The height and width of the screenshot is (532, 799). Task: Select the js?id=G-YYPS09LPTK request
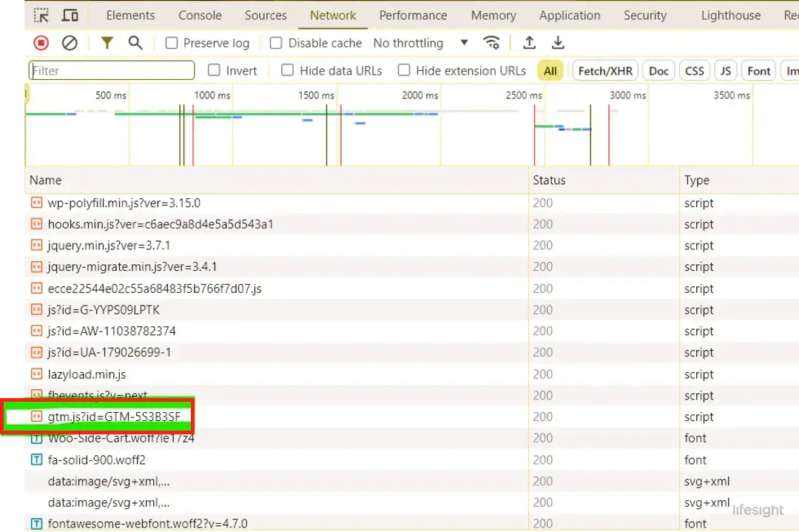104,310
